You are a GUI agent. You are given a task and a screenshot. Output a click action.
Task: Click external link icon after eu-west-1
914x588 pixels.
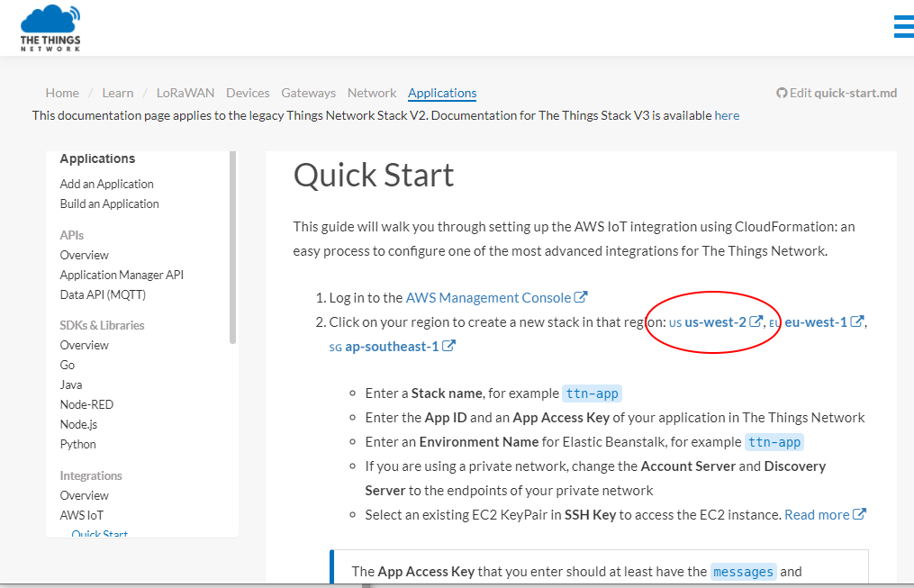tap(857, 321)
